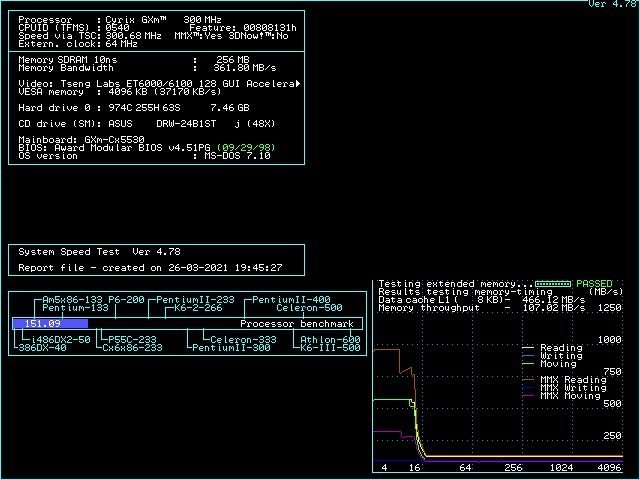Click Memory throughput 107.02 MB/s line
The image size is (640, 480).
pos(482,308)
